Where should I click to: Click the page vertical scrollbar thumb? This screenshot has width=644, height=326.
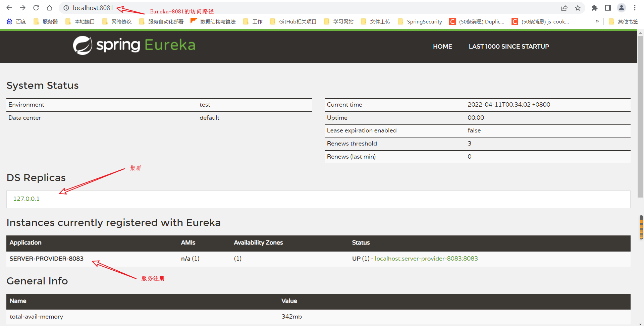pyautogui.click(x=640, y=117)
